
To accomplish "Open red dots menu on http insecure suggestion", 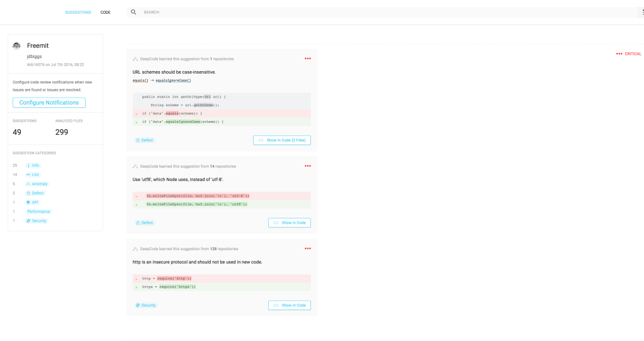I will pos(308,249).
